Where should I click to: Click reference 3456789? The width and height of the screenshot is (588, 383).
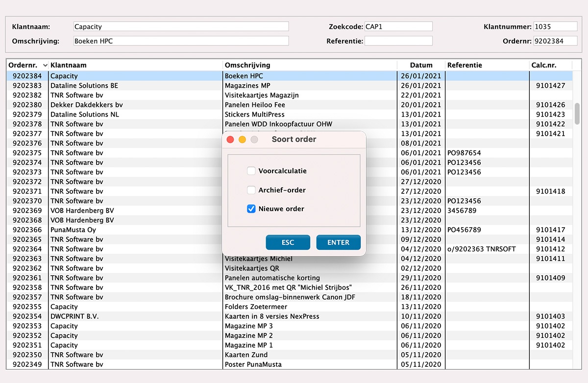[x=462, y=211]
